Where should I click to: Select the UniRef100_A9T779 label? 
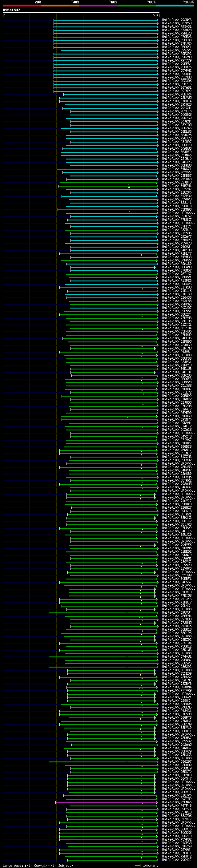tap(177, 60)
